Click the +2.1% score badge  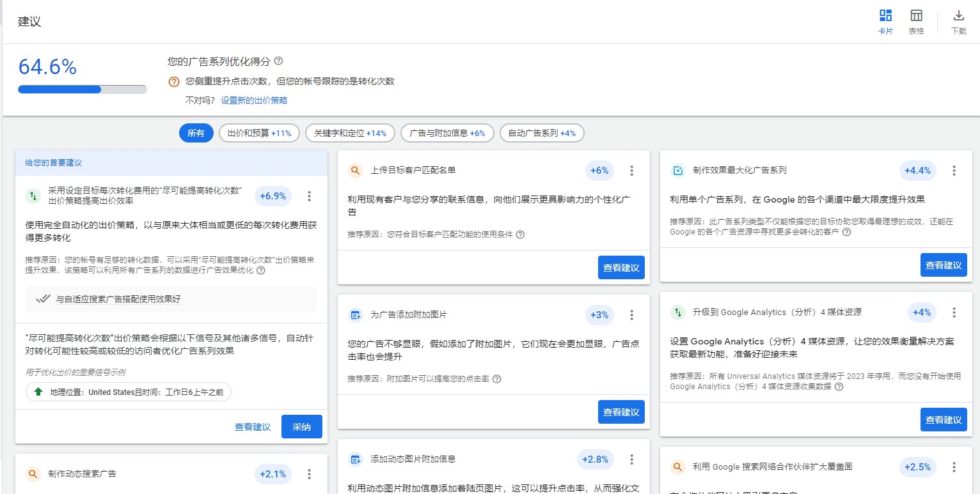pyautogui.click(x=273, y=474)
